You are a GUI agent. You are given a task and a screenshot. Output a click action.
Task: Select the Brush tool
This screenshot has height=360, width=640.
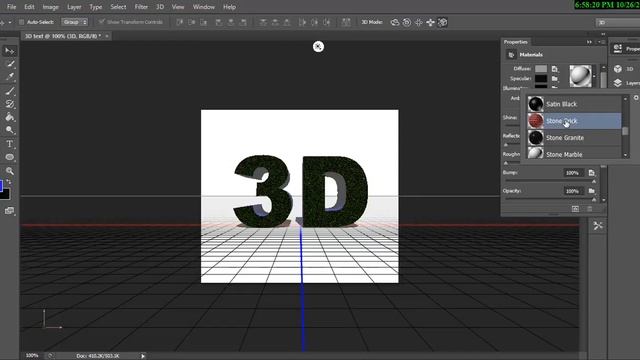pos(9,91)
